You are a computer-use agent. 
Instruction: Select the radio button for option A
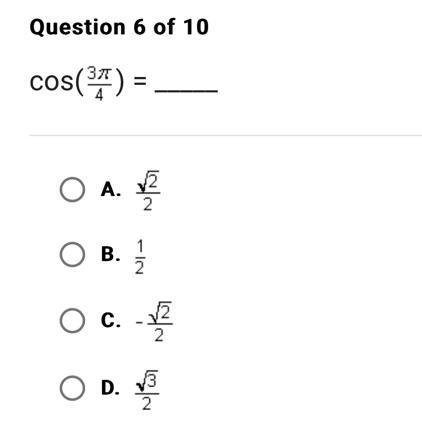click(72, 189)
